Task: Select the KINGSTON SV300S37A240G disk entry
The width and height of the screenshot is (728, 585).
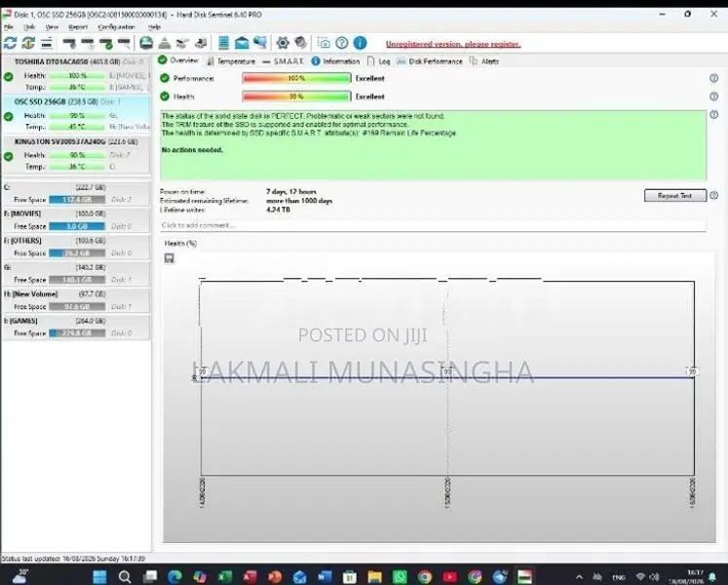Action: click(x=77, y=154)
